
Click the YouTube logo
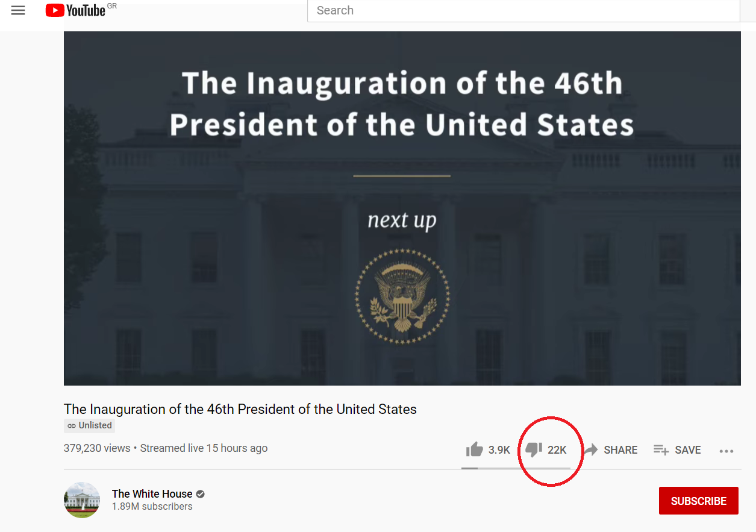(x=75, y=10)
